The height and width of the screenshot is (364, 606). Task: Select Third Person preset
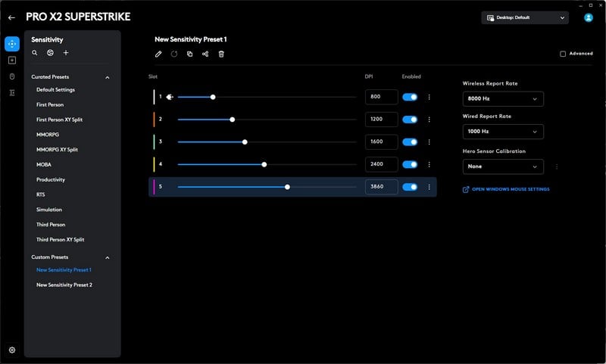click(x=51, y=225)
